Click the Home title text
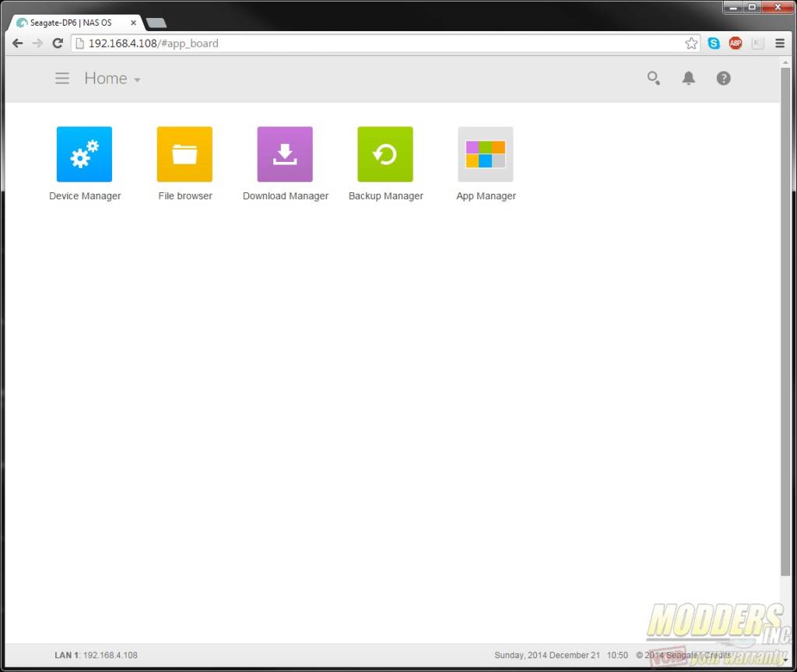This screenshot has height=672, width=797. [106, 79]
